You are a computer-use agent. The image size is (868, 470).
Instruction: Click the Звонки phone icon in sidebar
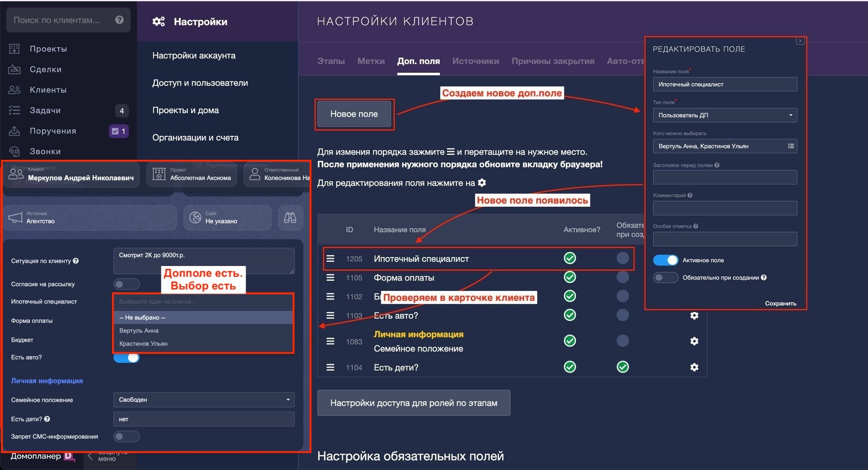[x=15, y=151]
